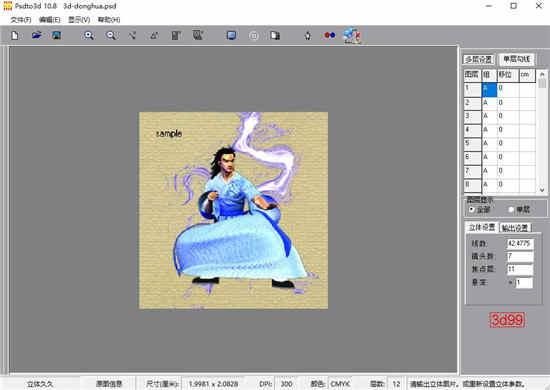Click the shift value 0 in layer row 5

tap(508, 144)
